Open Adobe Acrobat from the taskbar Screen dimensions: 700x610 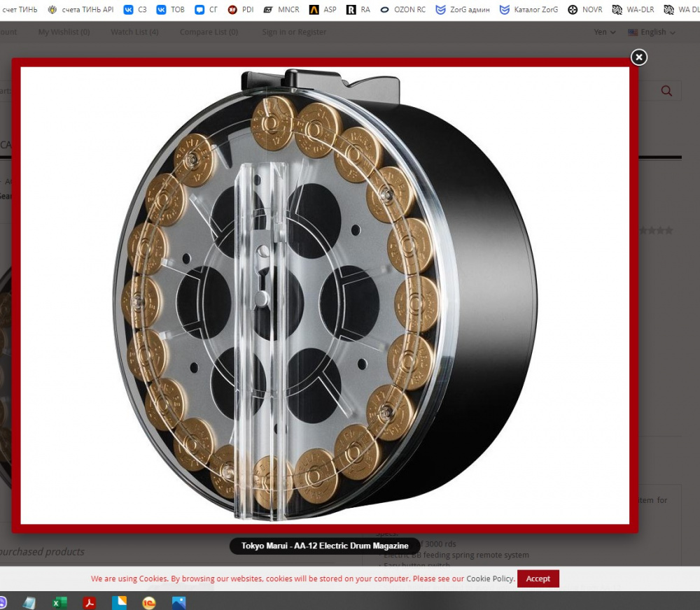(90, 602)
